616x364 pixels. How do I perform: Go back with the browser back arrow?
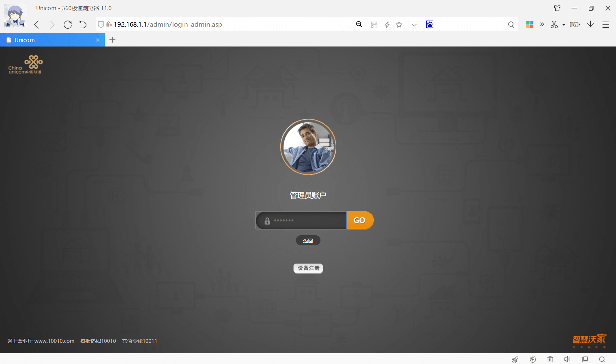pos(37,25)
